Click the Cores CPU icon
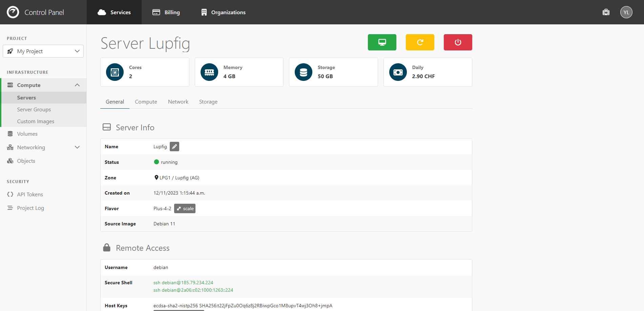Screen dimensions: 644x311 [x=115, y=72]
